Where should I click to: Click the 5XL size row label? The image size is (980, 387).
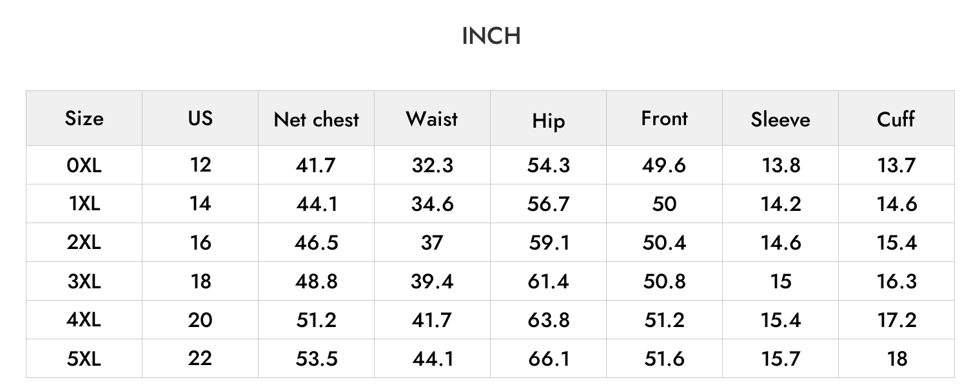click(84, 359)
